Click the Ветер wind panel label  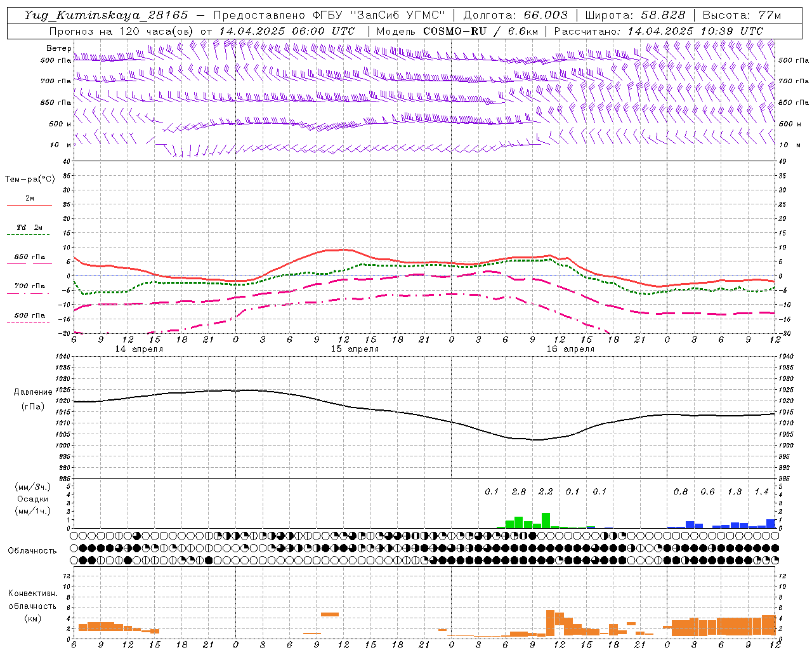pos(58,48)
